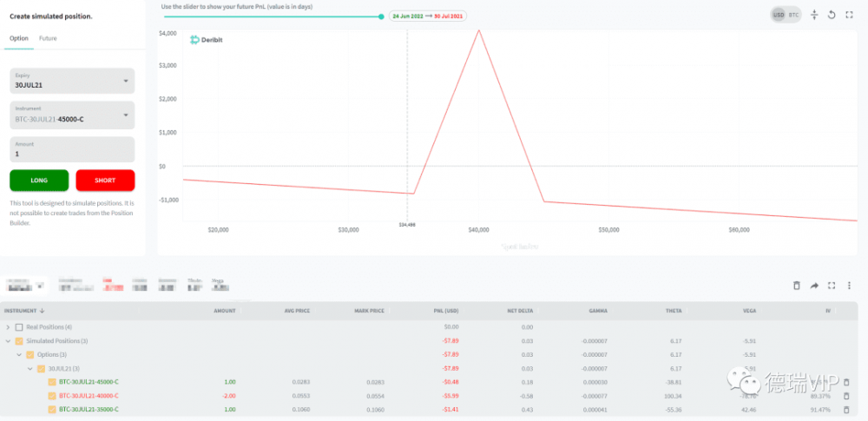Click the future PnL days slider handle
The image size is (868, 421).
[381, 16]
